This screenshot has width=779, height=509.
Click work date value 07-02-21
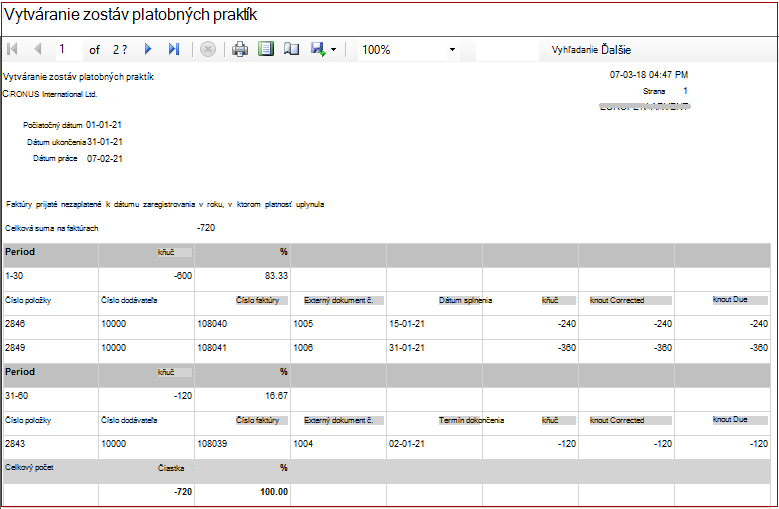[x=104, y=159]
